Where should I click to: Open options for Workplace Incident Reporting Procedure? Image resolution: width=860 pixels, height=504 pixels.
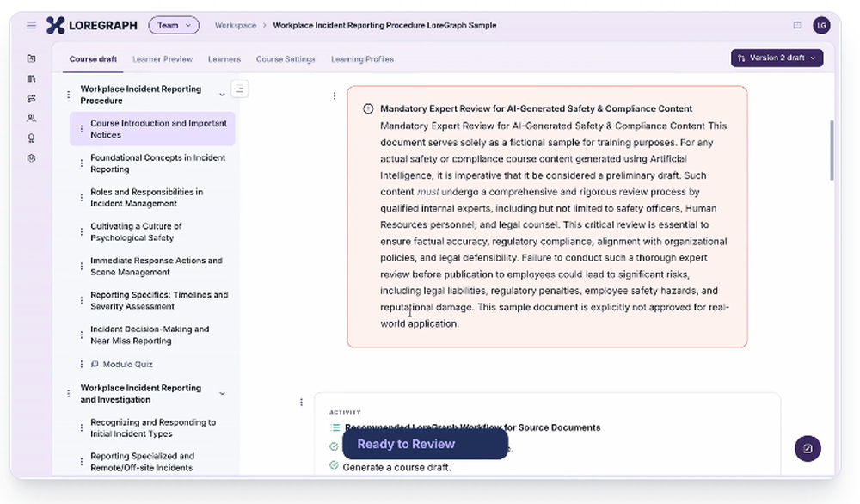click(x=69, y=95)
